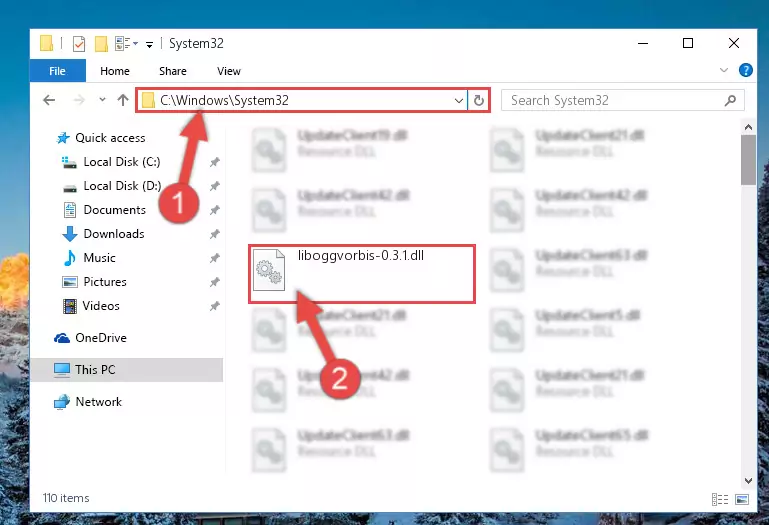Viewport: 769px width, 525px height.
Task: Refresh the System32 folder view
Action: pyautogui.click(x=479, y=101)
